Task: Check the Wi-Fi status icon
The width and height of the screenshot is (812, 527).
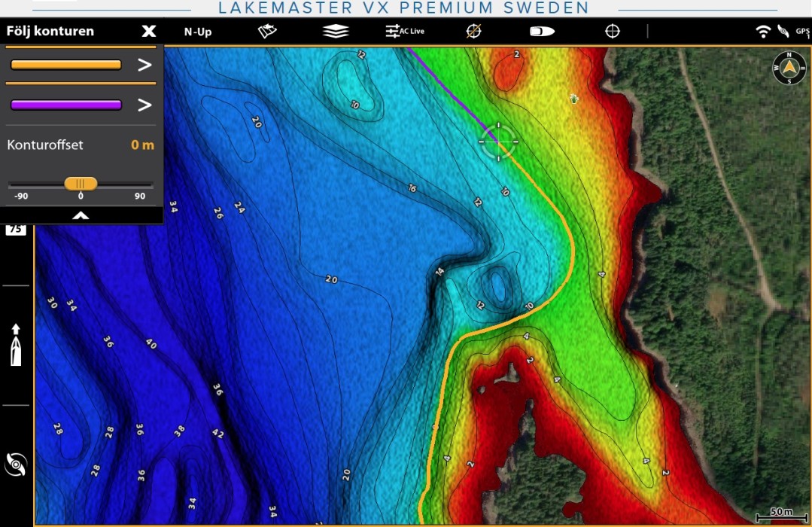Action: [763, 32]
